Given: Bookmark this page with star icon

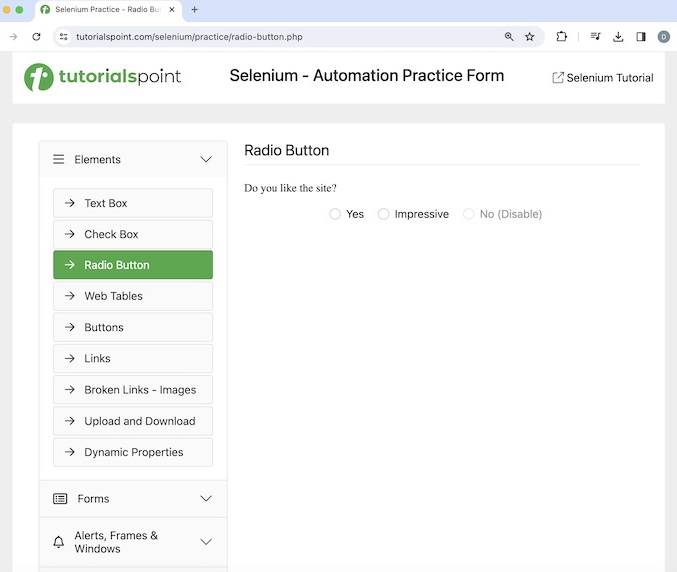Looking at the screenshot, I should coord(530,37).
